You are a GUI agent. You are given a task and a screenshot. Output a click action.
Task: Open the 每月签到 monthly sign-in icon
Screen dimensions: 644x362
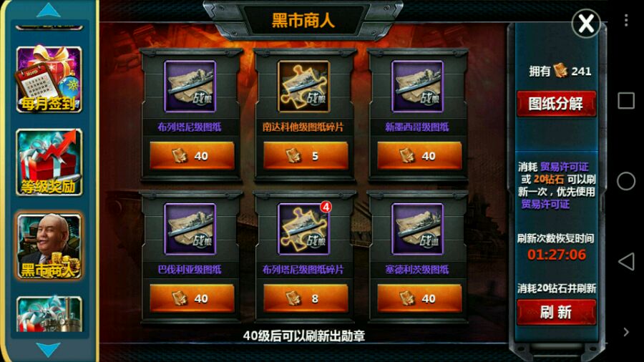click(49, 79)
